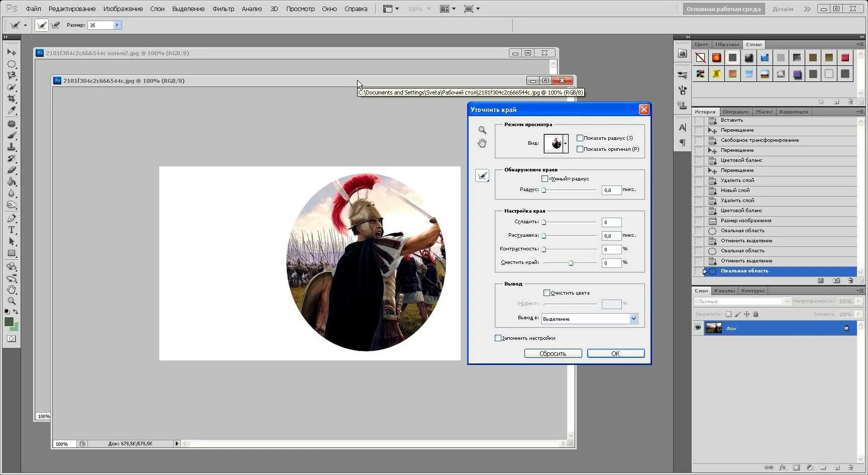Open the Файл menu
This screenshot has height=475, width=868.
[34, 9]
